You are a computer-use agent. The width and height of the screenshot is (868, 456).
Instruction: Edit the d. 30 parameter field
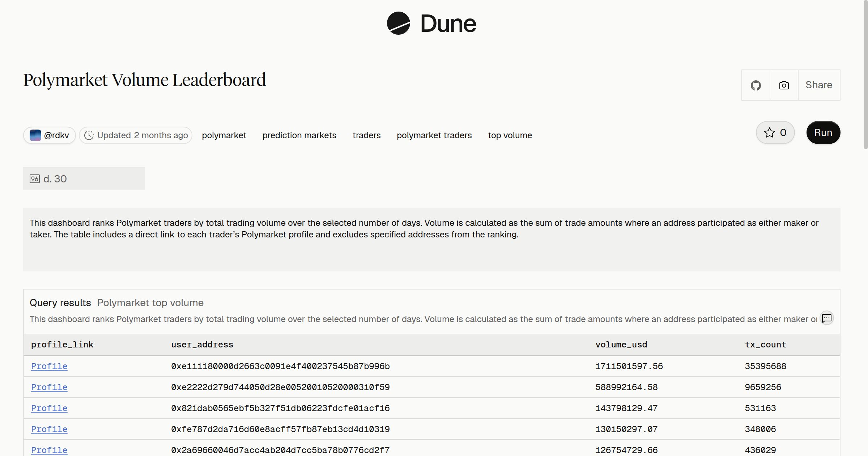tap(84, 179)
